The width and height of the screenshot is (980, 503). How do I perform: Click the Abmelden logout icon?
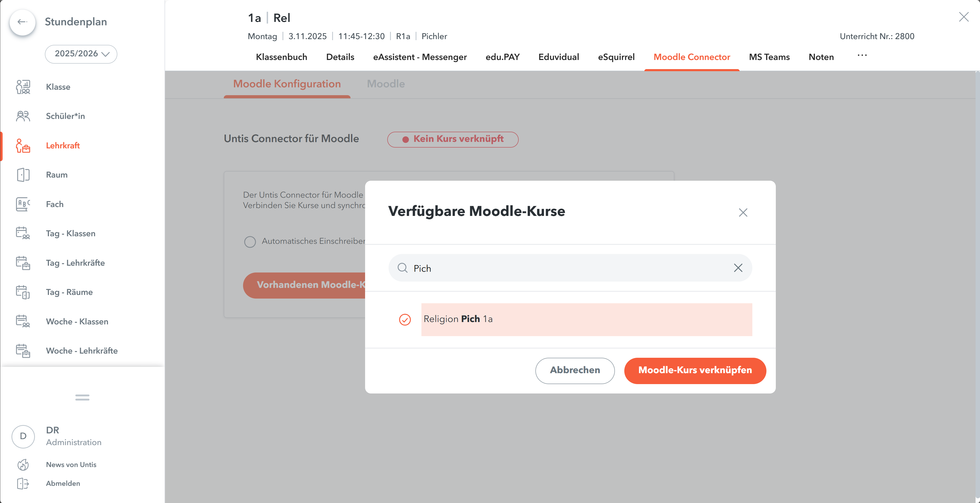point(23,483)
